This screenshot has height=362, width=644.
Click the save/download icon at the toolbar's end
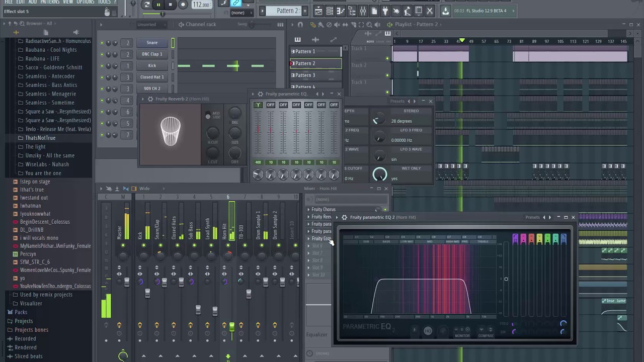coord(445,11)
